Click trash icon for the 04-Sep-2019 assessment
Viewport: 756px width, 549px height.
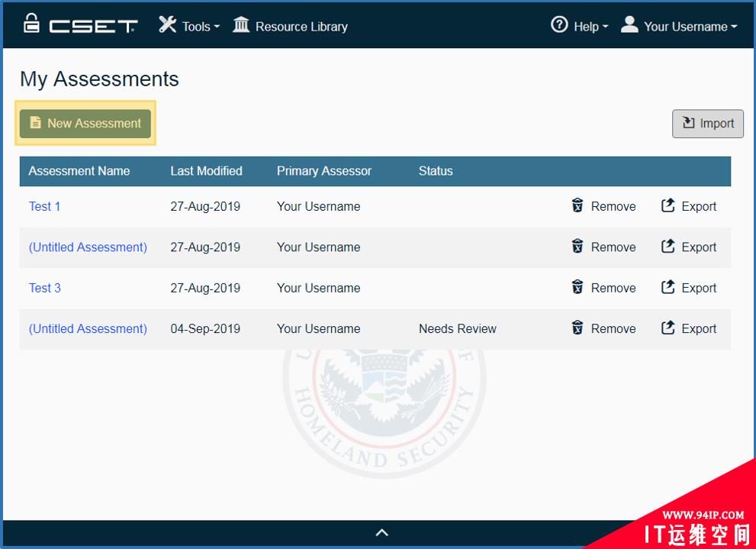coord(577,328)
